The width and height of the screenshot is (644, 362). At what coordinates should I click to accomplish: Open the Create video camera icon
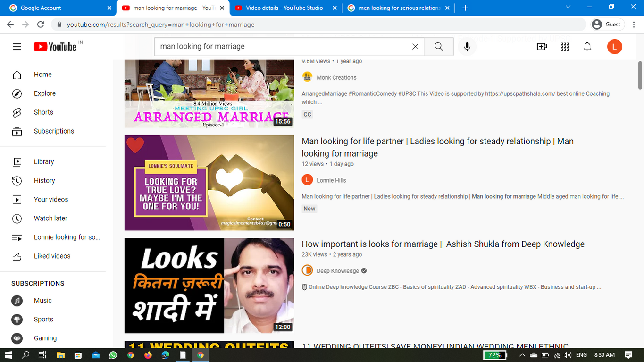pyautogui.click(x=542, y=46)
